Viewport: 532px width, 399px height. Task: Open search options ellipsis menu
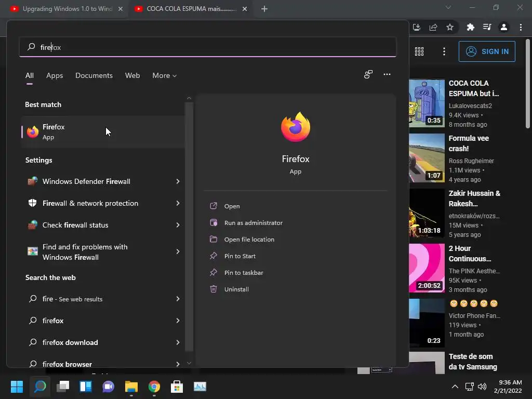pos(387,74)
